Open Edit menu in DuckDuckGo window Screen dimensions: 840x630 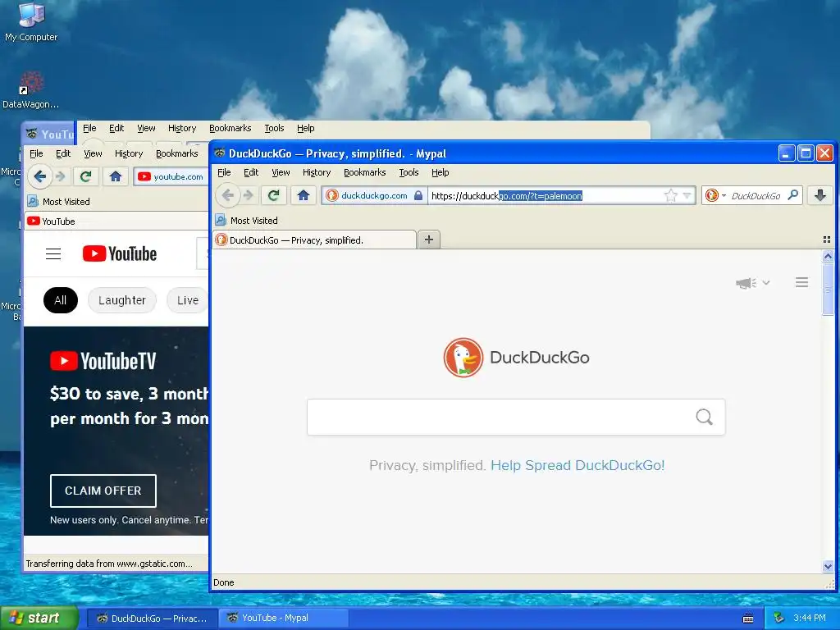tap(251, 172)
